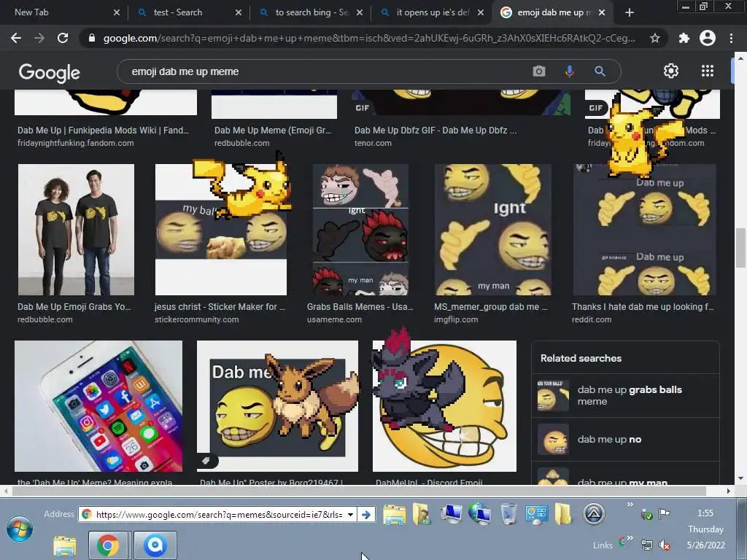View site information via the padlock icon
The height and width of the screenshot is (560, 747).
coord(92,38)
